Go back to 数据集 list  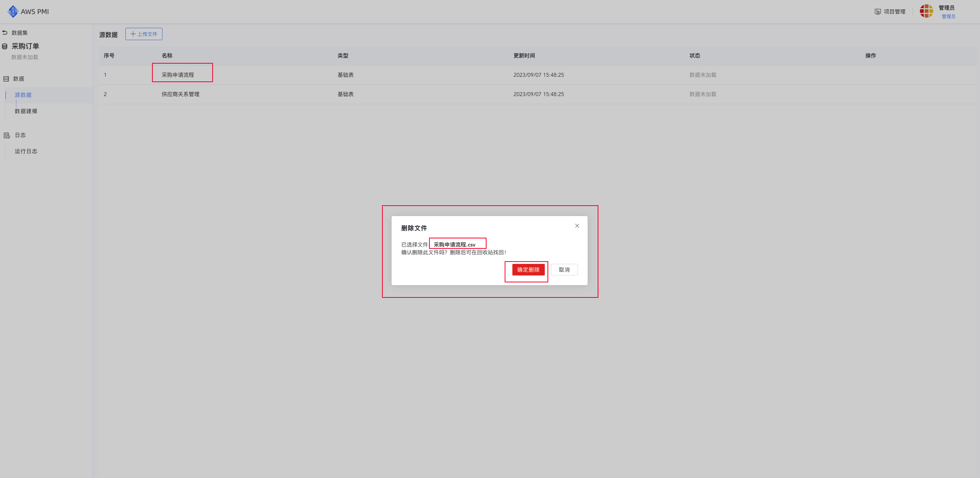click(x=15, y=33)
